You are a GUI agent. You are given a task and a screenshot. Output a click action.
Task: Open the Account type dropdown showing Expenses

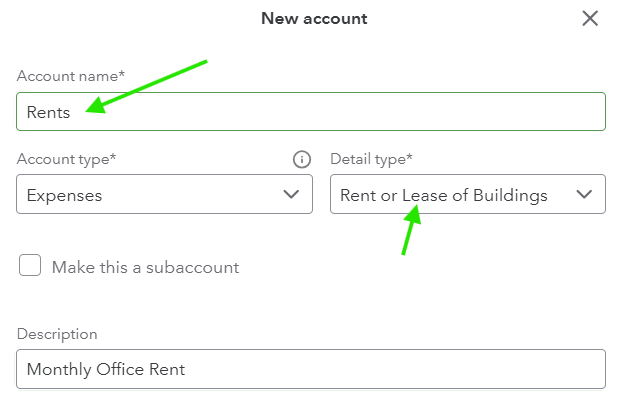(150, 195)
